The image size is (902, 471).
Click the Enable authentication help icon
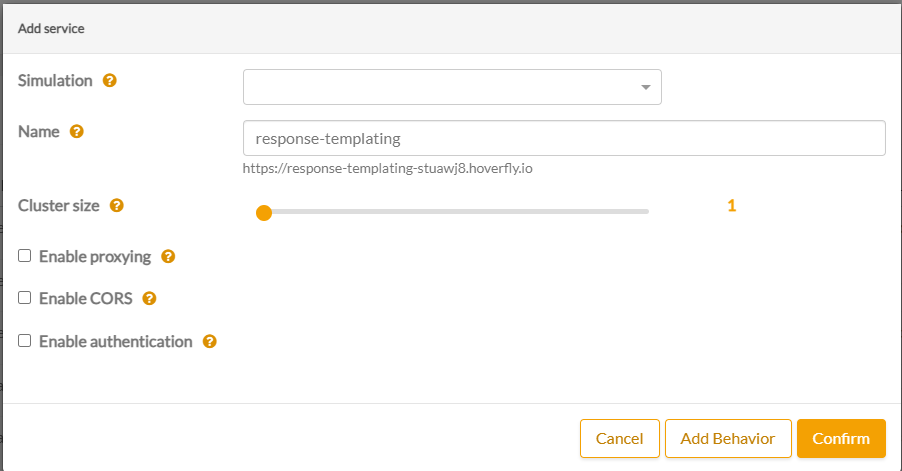tap(210, 341)
